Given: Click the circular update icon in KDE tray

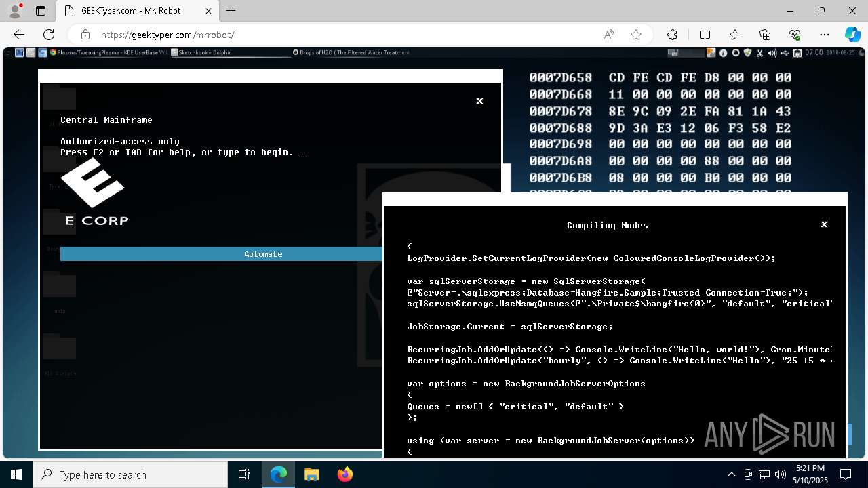Looking at the screenshot, I should [736, 53].
